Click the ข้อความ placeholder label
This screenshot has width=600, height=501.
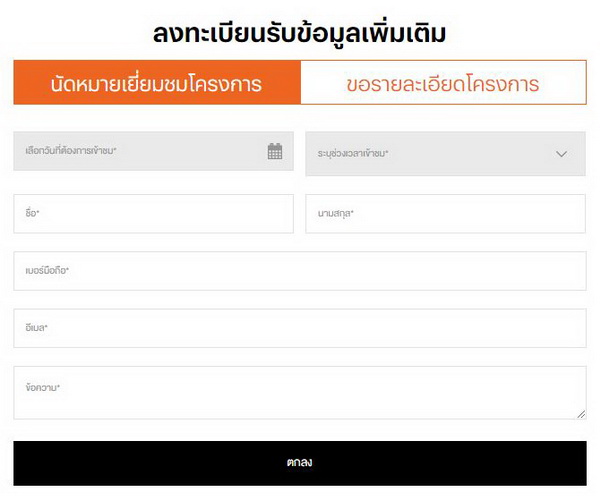43,387
